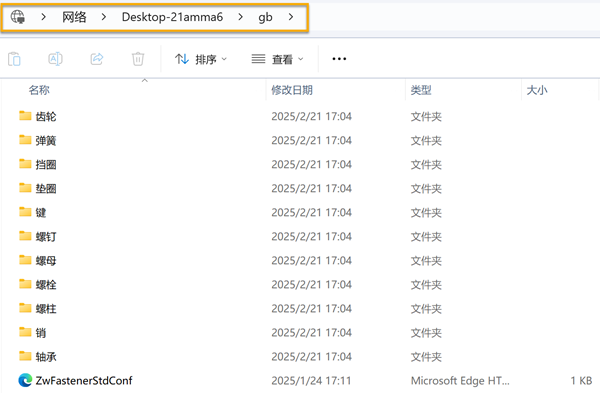Click the modified date of 齿轮 folder
This screenshot has width=600, height=393.
311,116
